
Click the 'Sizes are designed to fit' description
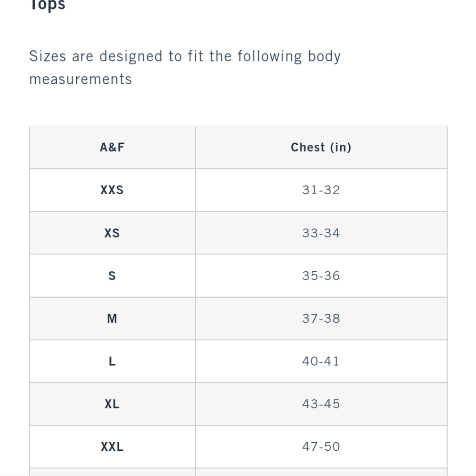click(x=185, y=68)
